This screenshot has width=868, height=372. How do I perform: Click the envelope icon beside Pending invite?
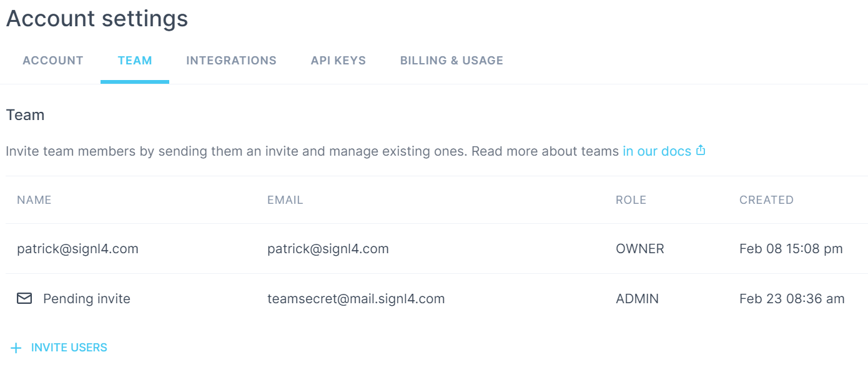[24, 299]
